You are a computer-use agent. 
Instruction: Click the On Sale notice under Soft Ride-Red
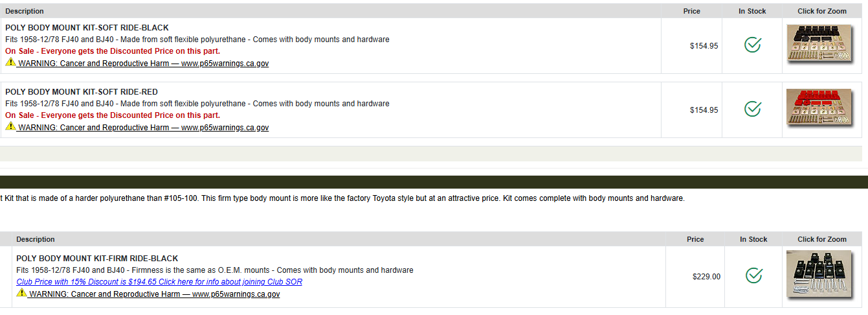tap(113, 115)
